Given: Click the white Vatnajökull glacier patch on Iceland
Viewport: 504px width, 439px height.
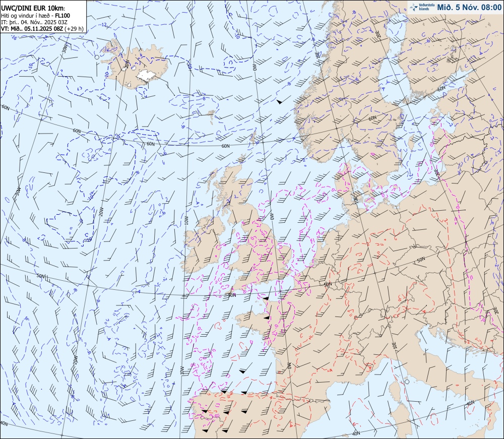Looking at the screenshot, I should [x=146, y=75].
